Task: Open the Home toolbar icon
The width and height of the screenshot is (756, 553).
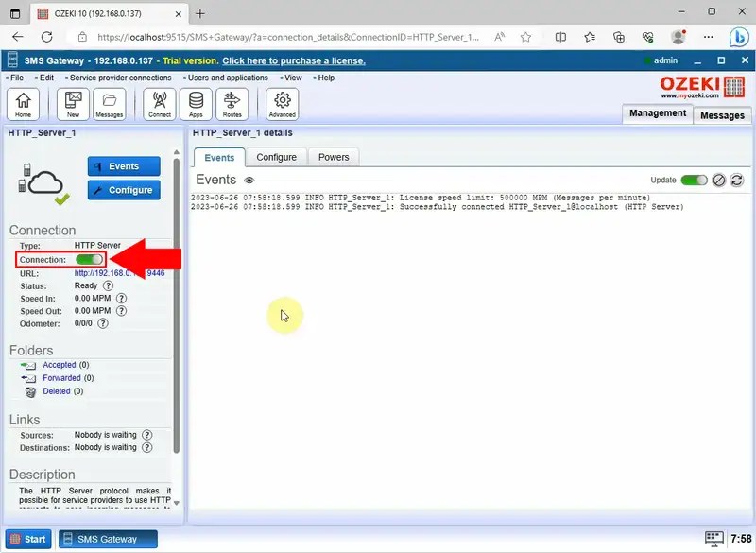Action: click(x=23, y=104)
